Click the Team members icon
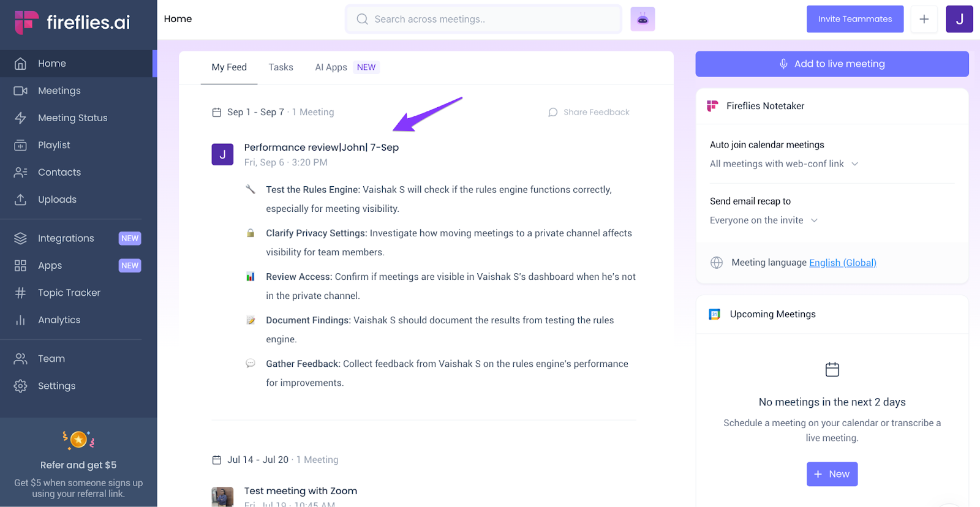The image size is (980, 507). click(x=20, y=359)
